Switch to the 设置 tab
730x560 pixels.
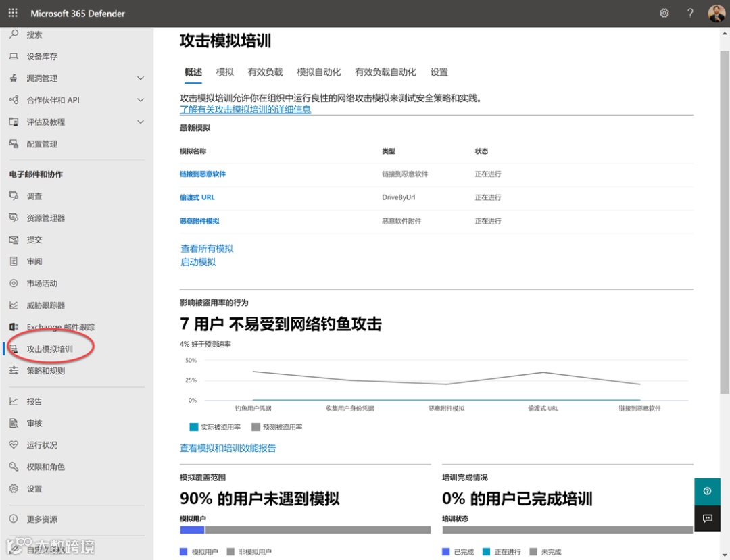[439, 72]
